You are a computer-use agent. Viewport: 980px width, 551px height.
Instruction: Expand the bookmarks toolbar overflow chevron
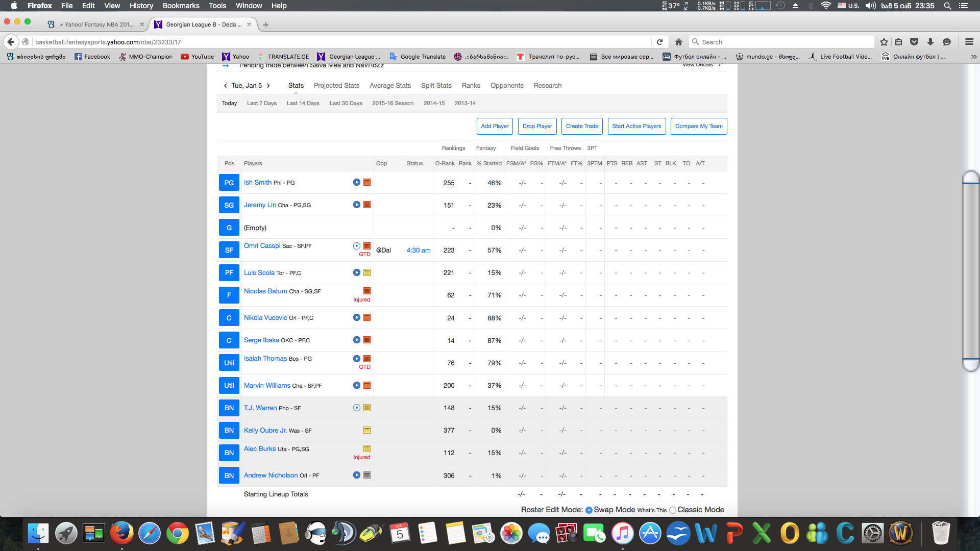973,57
